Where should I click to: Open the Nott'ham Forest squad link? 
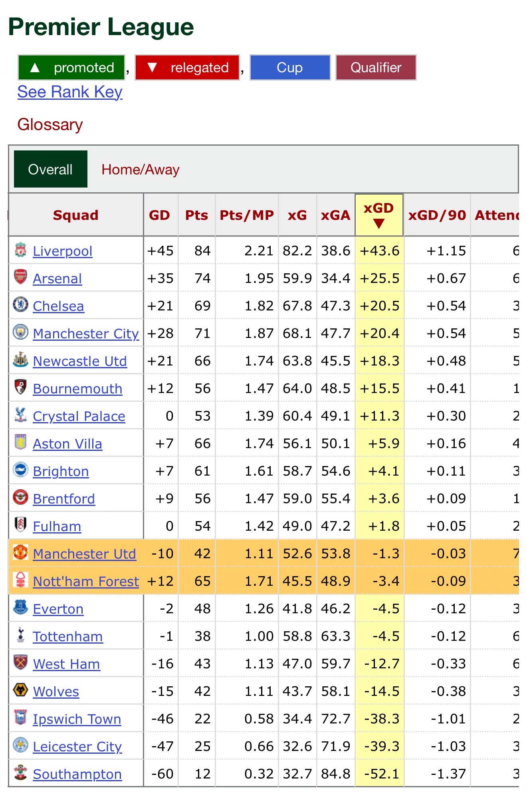tap(86, 581)
